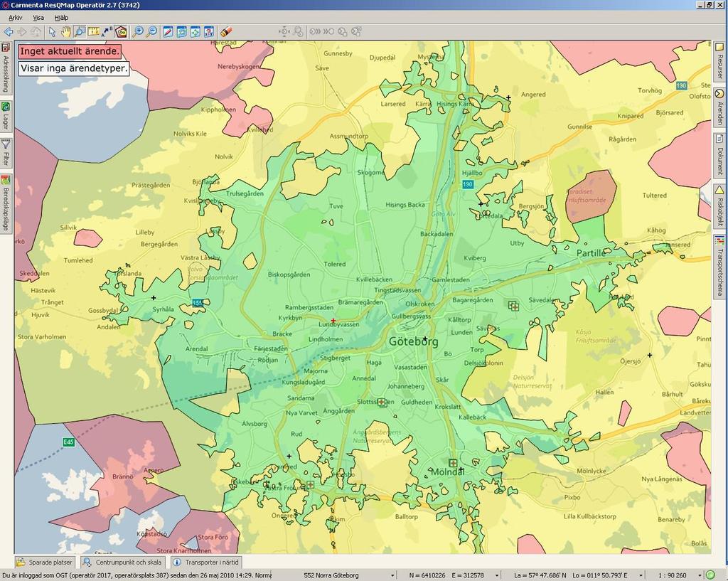Click the home view icon
Image resolution: width=728 pixels, height=581 pixels.
(x=36, y=31)
